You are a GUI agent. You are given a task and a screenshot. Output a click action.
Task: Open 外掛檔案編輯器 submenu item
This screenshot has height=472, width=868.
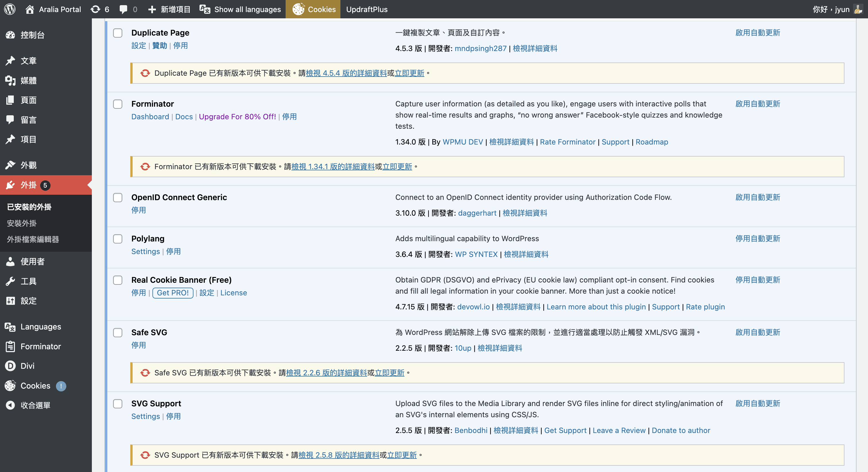[x=33, y=239]
